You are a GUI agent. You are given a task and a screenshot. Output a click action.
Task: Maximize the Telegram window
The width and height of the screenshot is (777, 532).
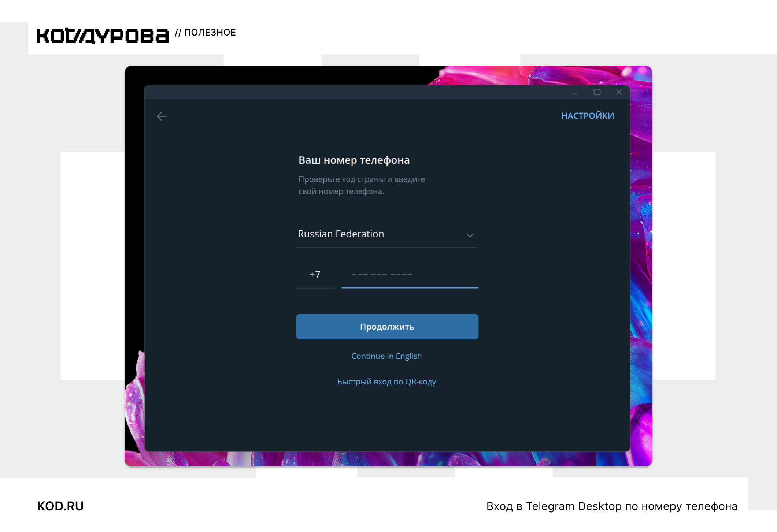[x=597, y=92]
